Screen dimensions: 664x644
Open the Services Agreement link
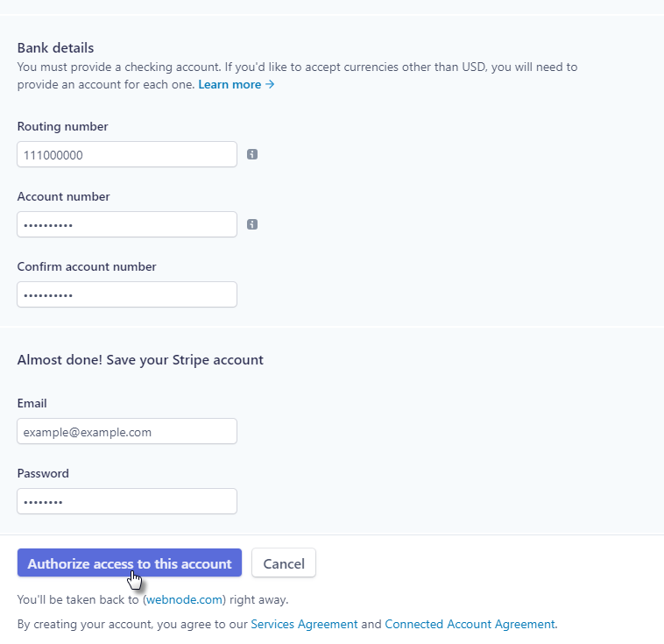point(304,625)
